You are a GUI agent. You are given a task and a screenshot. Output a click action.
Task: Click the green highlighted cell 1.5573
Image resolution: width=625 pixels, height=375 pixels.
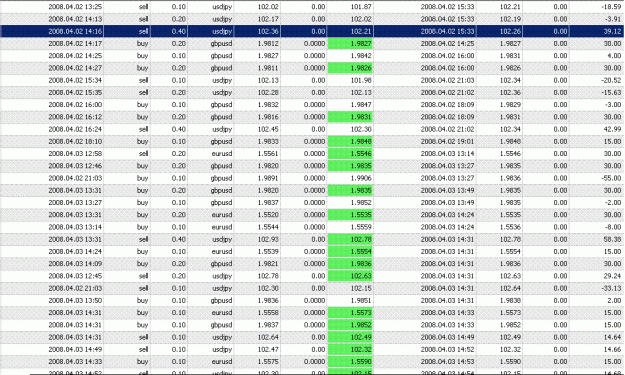pos(350,313)
